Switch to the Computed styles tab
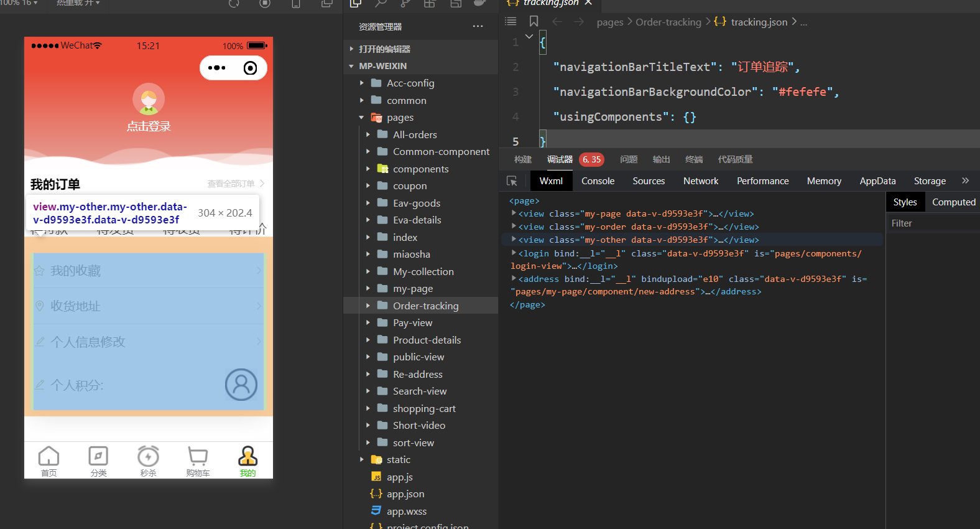 point(953,202)
